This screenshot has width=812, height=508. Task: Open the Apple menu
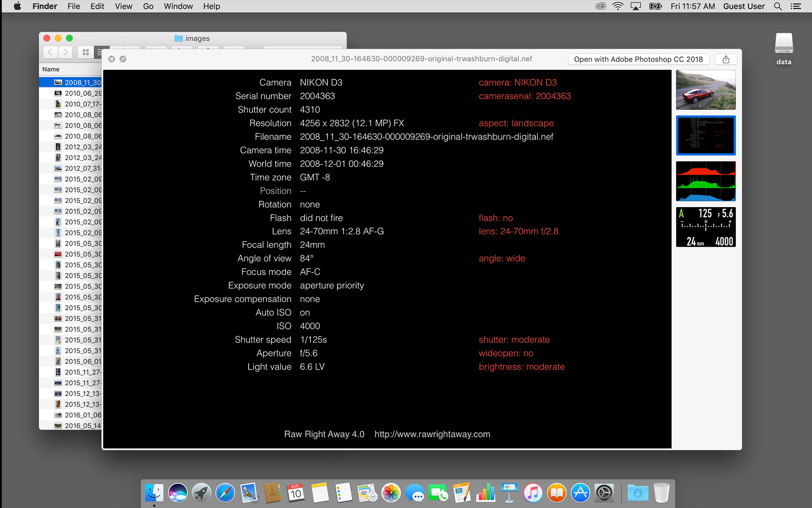pyautogui.click(x=17, y=6)
